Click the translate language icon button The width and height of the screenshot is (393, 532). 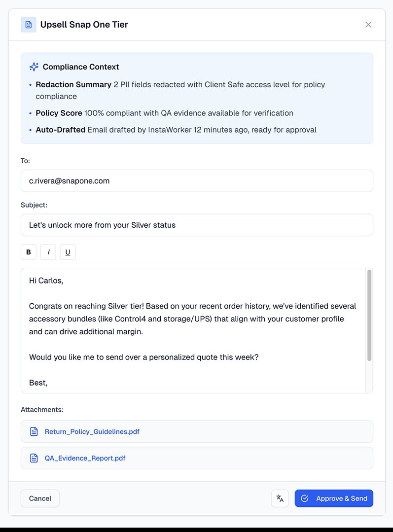click(x=280, y=498)
